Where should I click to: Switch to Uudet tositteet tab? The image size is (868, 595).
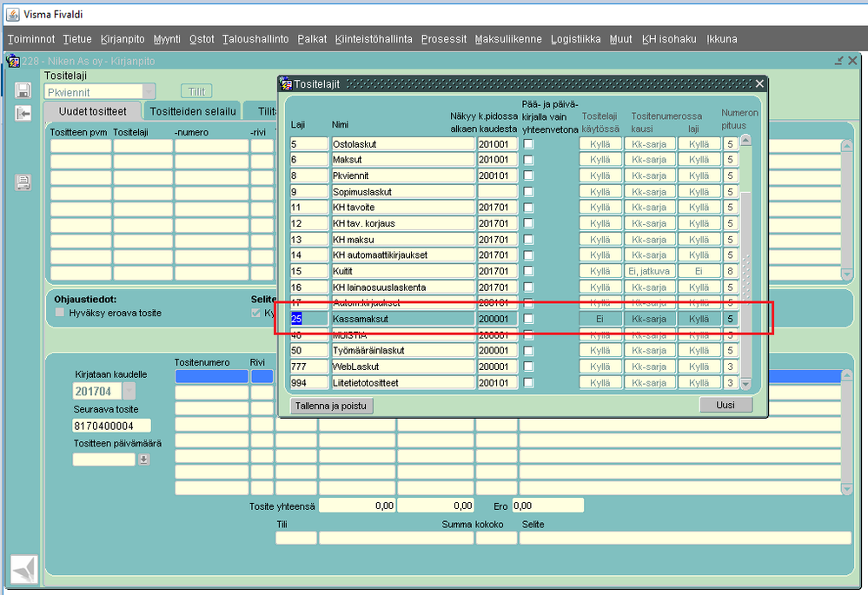[x=92, y=111]
